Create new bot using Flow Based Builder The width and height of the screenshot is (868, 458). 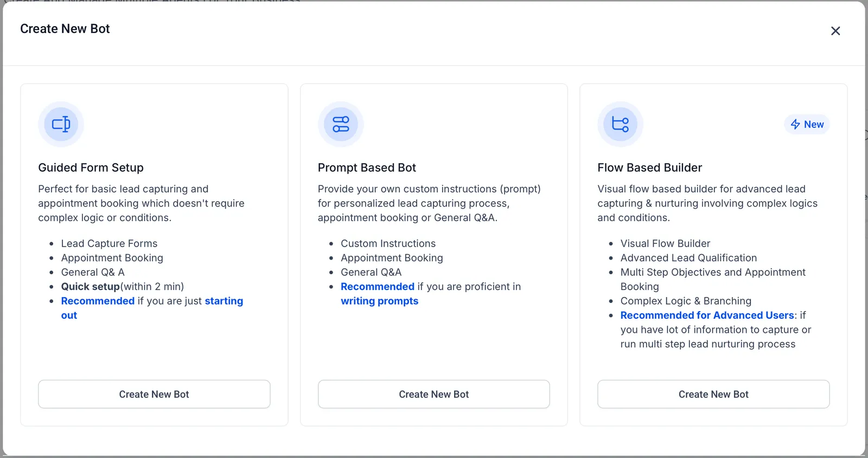click(713, 394)
